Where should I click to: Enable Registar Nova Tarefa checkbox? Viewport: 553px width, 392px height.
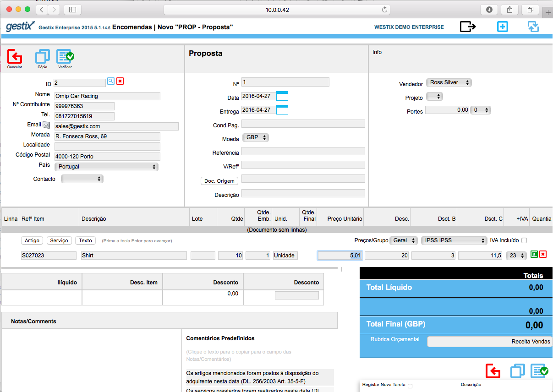pos(410,386)
